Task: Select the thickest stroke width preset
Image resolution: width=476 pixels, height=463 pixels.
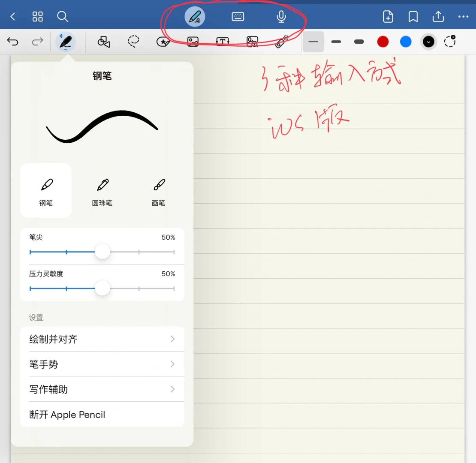Action: (x=359, y=42)
